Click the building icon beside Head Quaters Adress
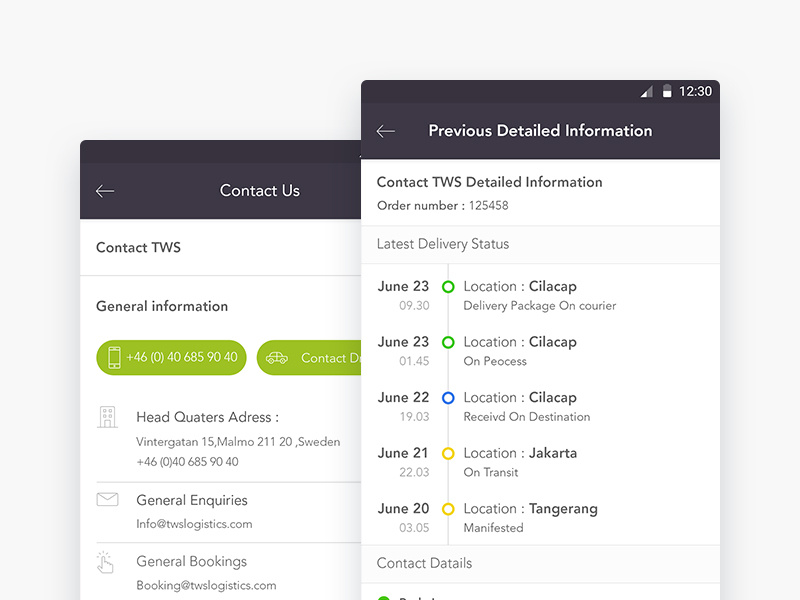Viewport: 800px width, 600px height. (x=110, y=416)
